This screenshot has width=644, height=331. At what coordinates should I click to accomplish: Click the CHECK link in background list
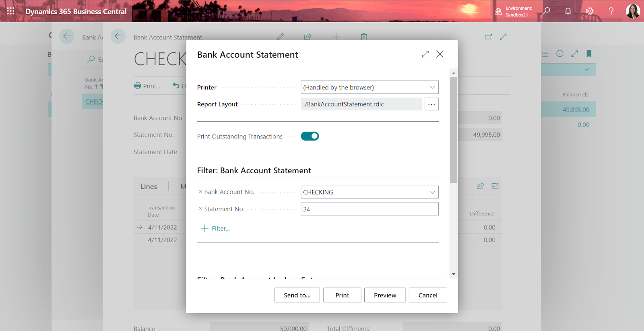(x=94, y=101)
